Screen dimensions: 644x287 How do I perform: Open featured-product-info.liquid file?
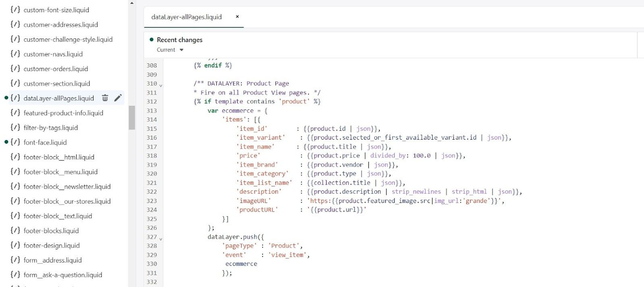63,113
